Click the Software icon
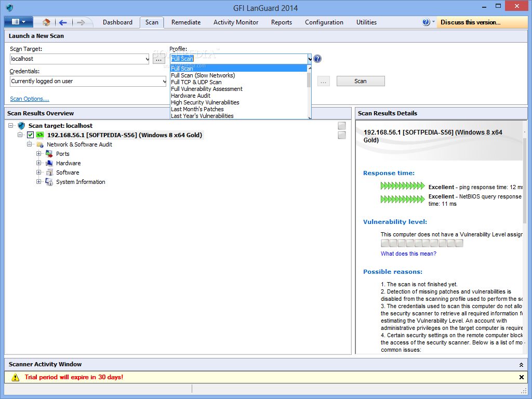532x399 pixels. point(49,172)
